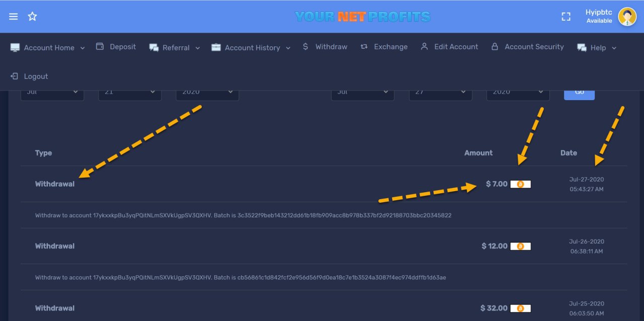This screenshot has width=644, height=321.
Task: Open the Help menu label
Action: pyautogui.click(x=598, y=48)
